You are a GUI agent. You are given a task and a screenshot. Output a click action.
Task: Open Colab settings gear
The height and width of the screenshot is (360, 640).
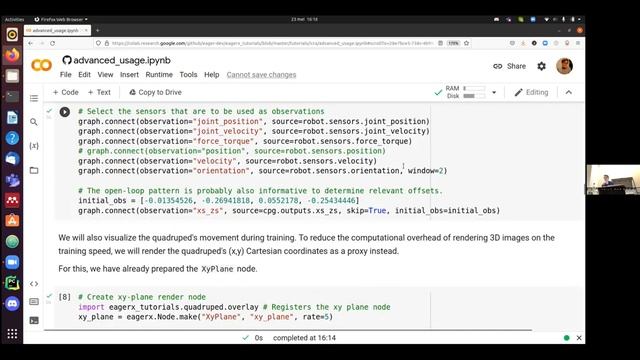[x=541, y=66]
